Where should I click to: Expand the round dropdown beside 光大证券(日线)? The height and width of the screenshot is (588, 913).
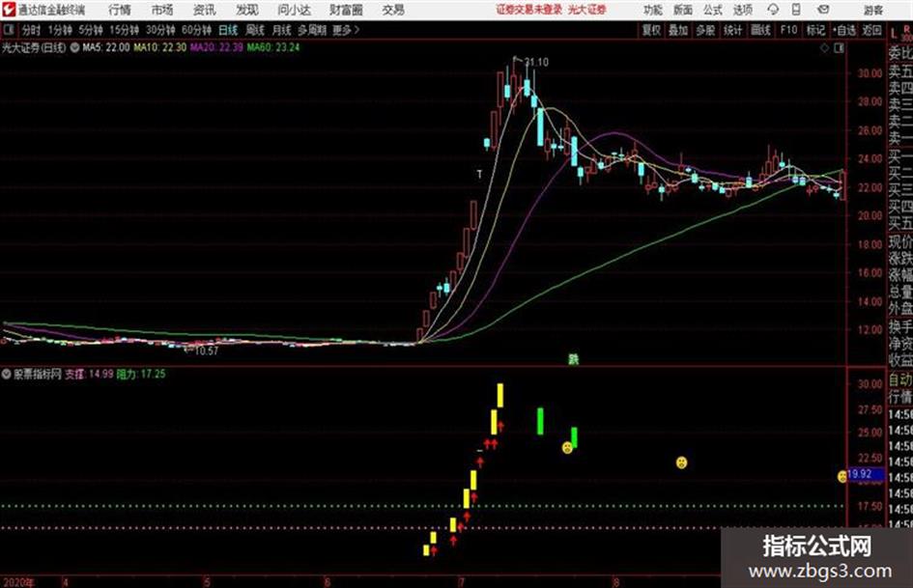coord(75,47)
